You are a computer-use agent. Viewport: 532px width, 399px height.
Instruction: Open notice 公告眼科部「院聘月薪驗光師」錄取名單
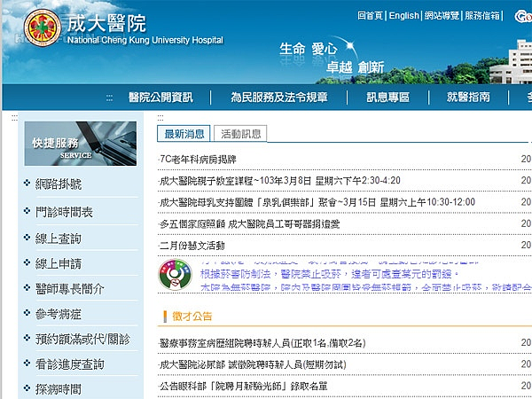pos(243,386)
